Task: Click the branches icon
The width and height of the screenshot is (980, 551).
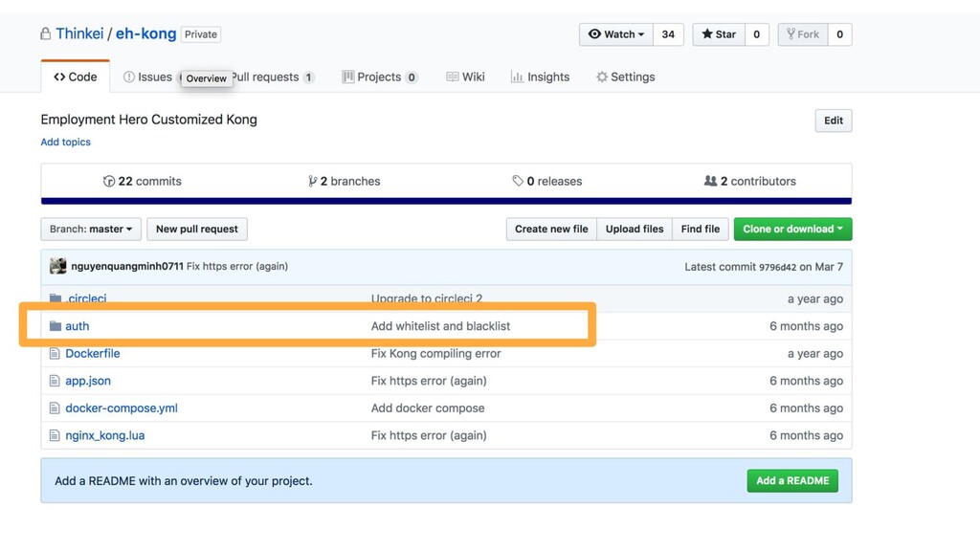Action: (x=313, y=181)
